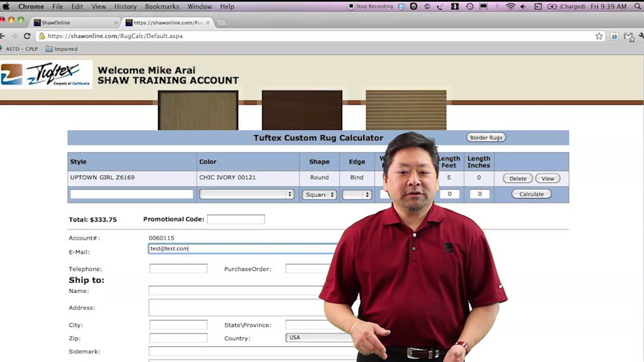This screenshot has height=362, width=644.
Task: Open the Color dropdown in the new row
Action: 247,194
